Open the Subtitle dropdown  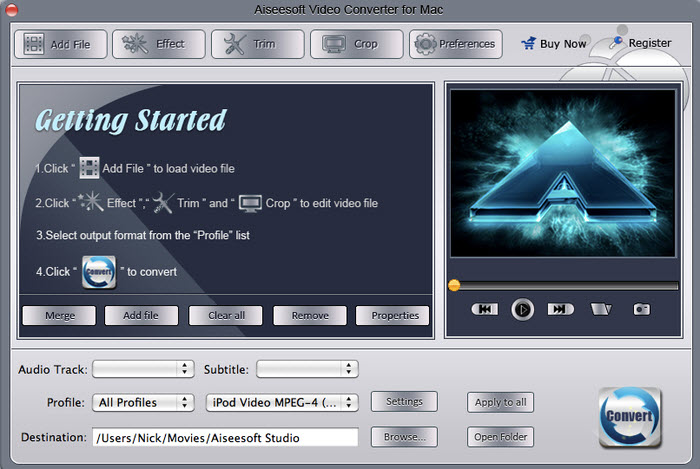(x=307, y=369)
